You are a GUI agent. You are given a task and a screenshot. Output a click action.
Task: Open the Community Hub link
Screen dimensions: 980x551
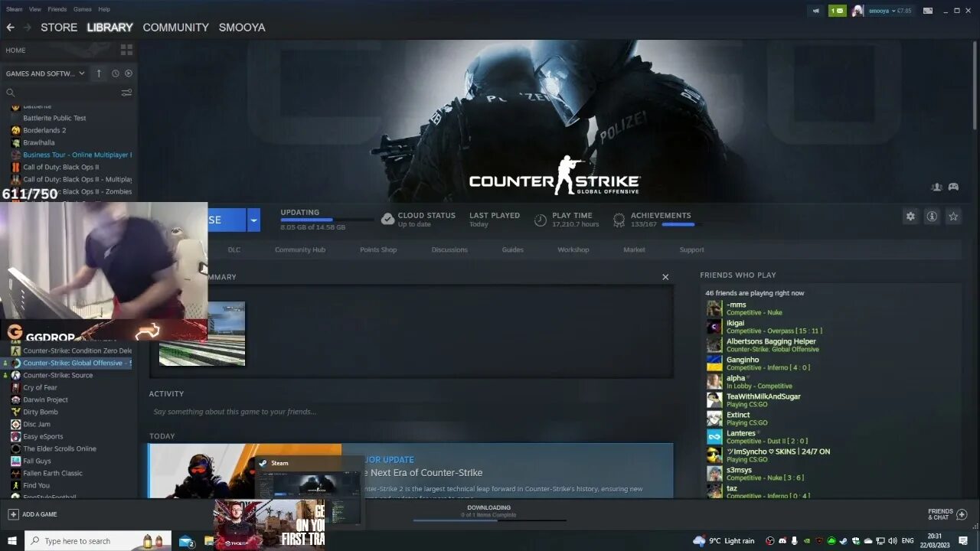[x=300, y=249]
